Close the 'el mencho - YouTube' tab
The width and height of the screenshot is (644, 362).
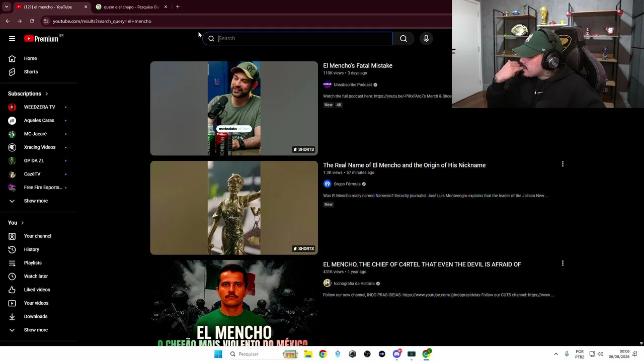point(86,7)
